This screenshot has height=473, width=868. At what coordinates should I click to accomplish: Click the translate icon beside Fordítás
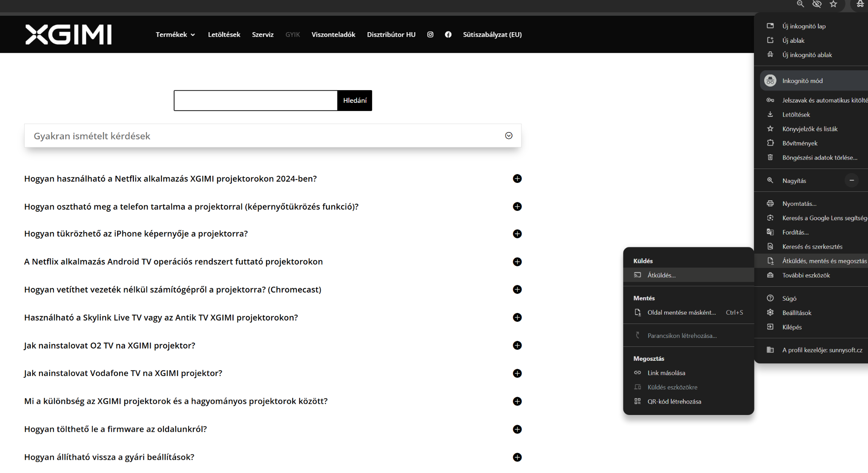pos(770,232)
